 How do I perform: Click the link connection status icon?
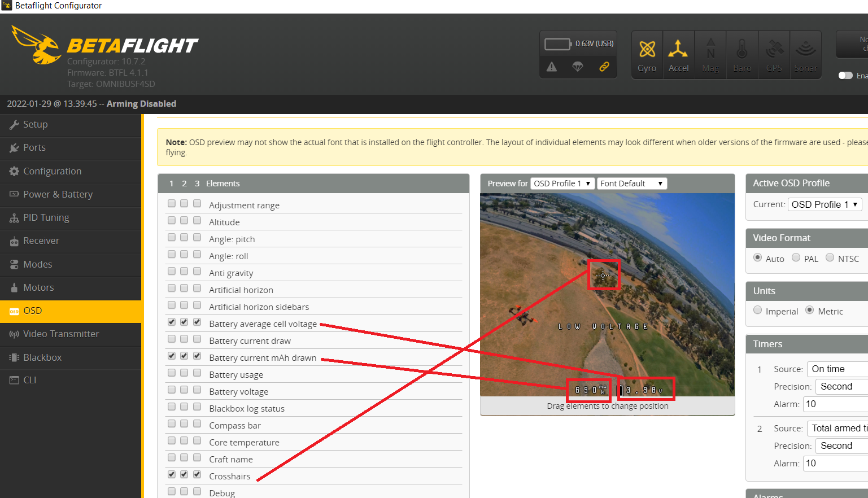(x=604, y=67)
